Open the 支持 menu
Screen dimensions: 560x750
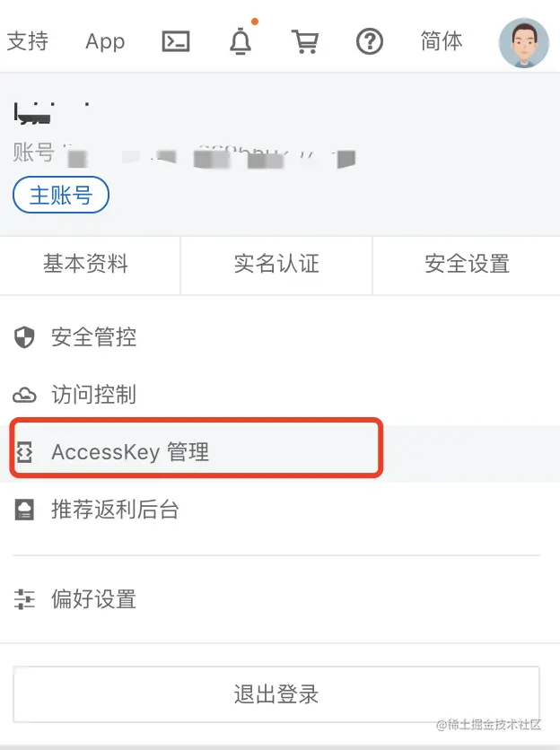click(x=27, y=41)
